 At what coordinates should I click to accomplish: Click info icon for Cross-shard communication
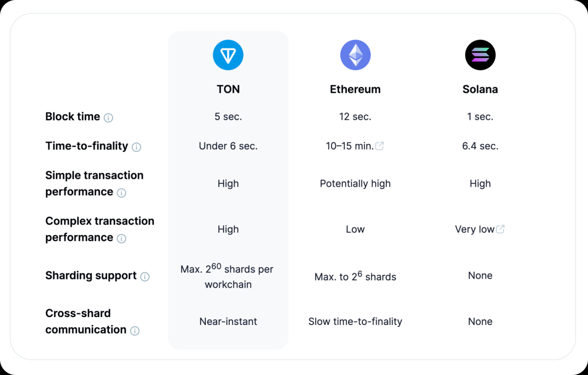135,331
